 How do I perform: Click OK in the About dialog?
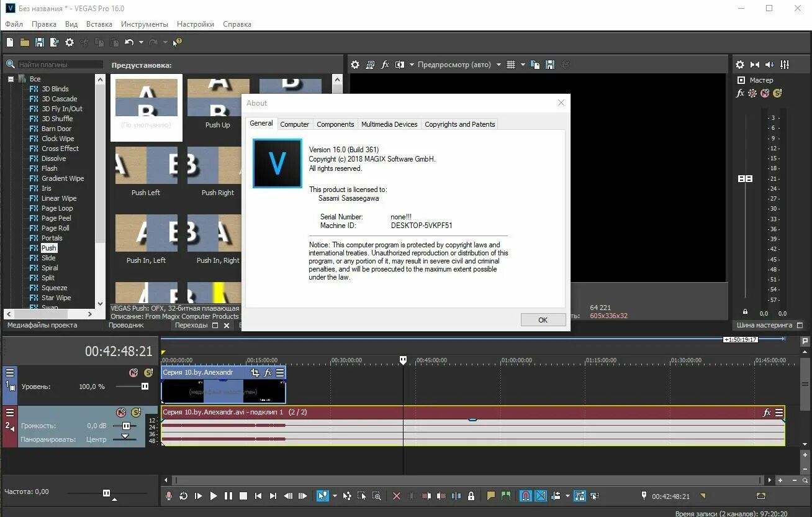[543, 320]
